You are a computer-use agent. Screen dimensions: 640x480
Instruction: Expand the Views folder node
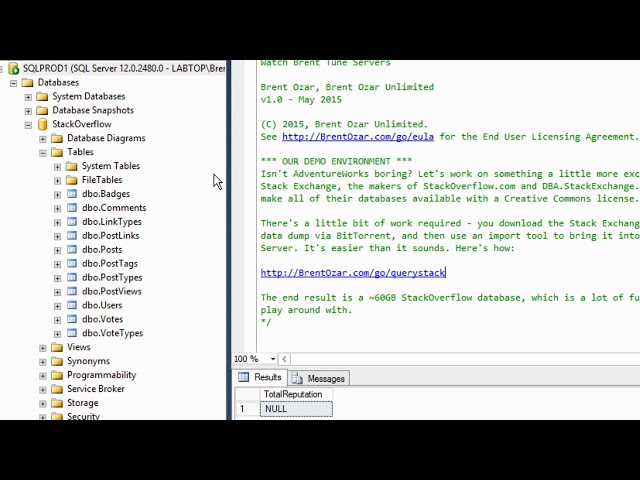(43, 348)
